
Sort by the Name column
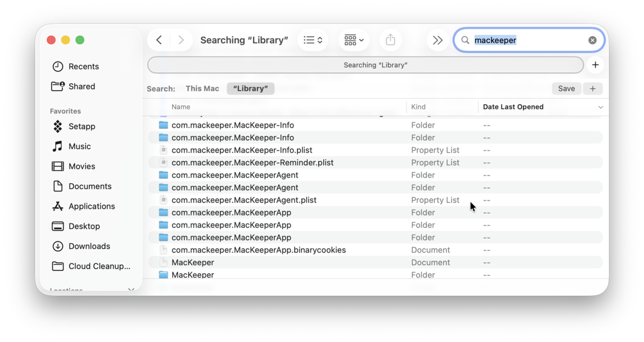181,107
